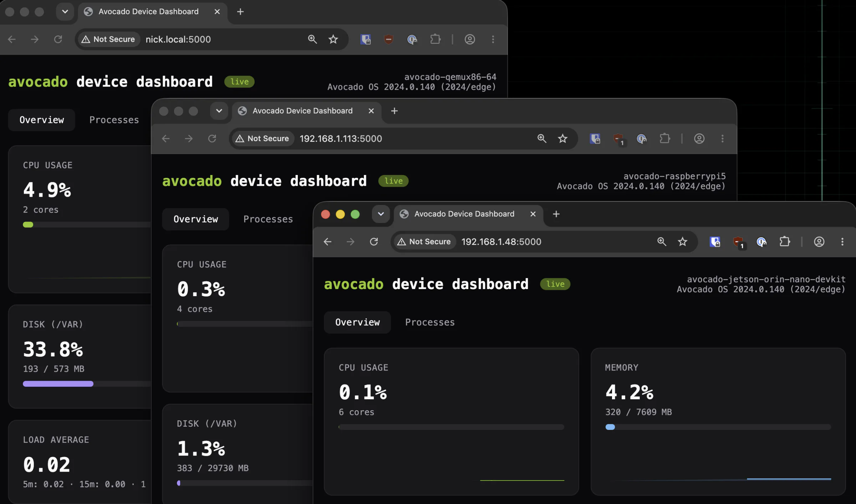Screen dimensions: 856x504
Task: Click the Memory usage bar in the jetson dashboard
Action: (x=718, y=427)
